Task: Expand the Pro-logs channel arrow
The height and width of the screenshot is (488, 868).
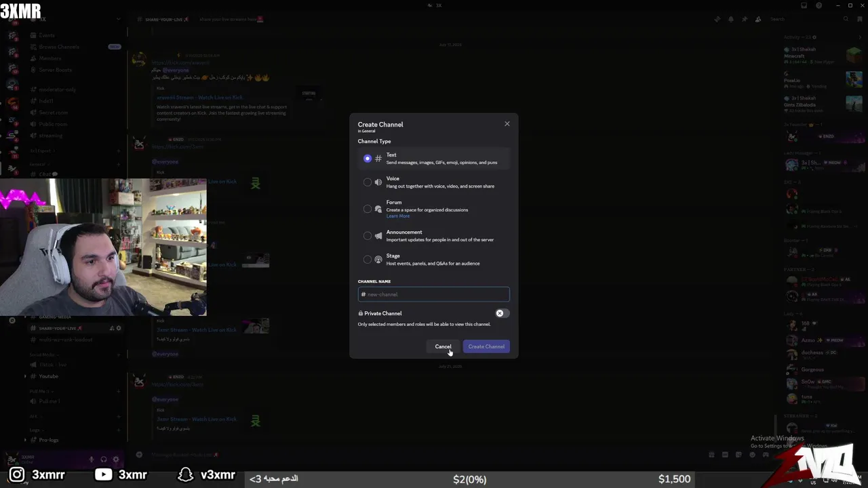Action: [26, 440]
